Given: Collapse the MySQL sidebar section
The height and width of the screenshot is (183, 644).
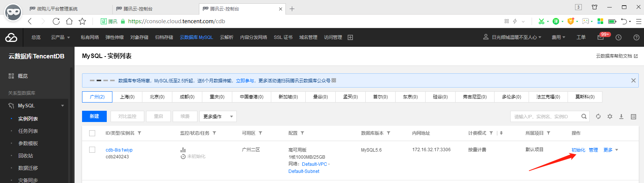Looking at the screenshot, I should pos(63,106).
